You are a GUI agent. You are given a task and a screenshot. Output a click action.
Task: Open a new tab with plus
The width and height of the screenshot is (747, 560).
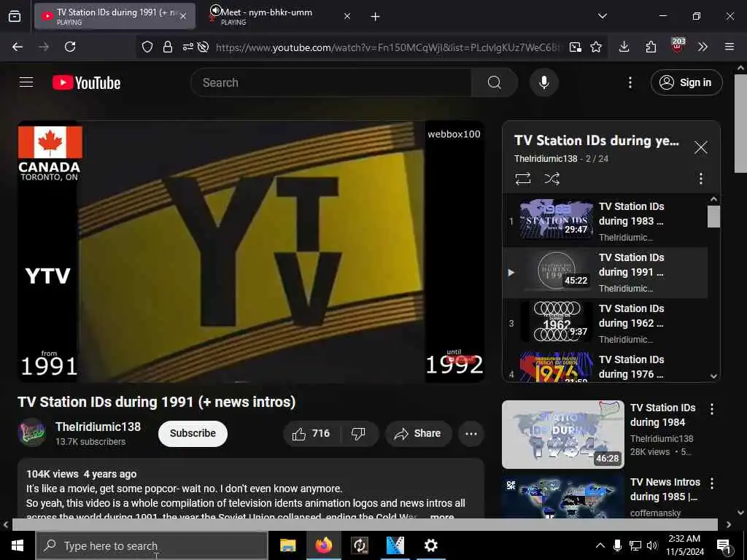[376, 17]
